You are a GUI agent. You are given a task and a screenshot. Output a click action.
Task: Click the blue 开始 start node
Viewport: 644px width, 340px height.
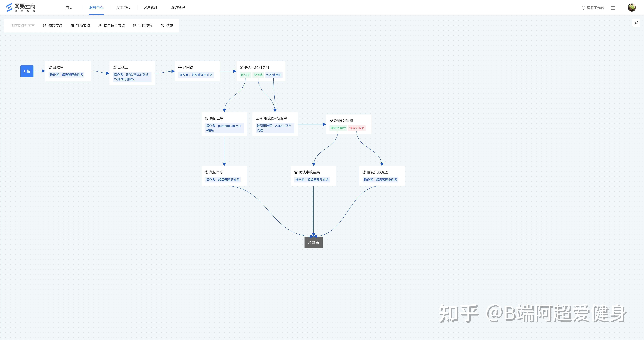pos(27,71)
